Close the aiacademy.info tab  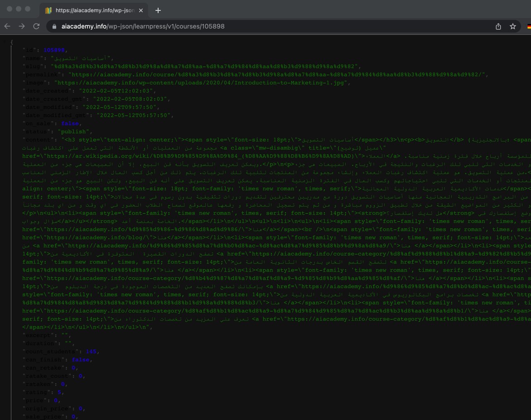tap(141, 10)
